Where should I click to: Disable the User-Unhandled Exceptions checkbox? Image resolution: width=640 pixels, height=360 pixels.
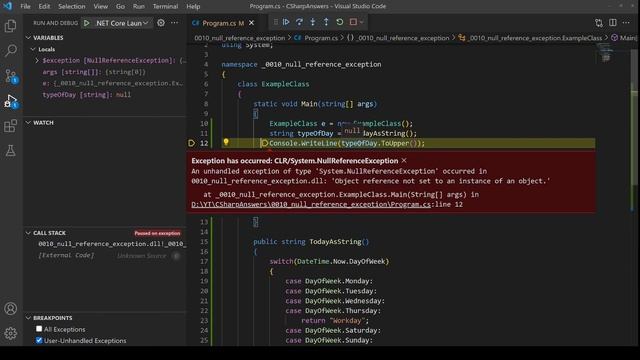tap(39, 340)
